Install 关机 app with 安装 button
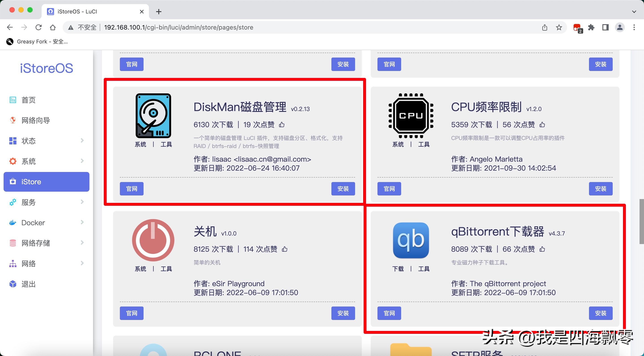Viewport: 644px width, 356px height. (x=343, y=313)
